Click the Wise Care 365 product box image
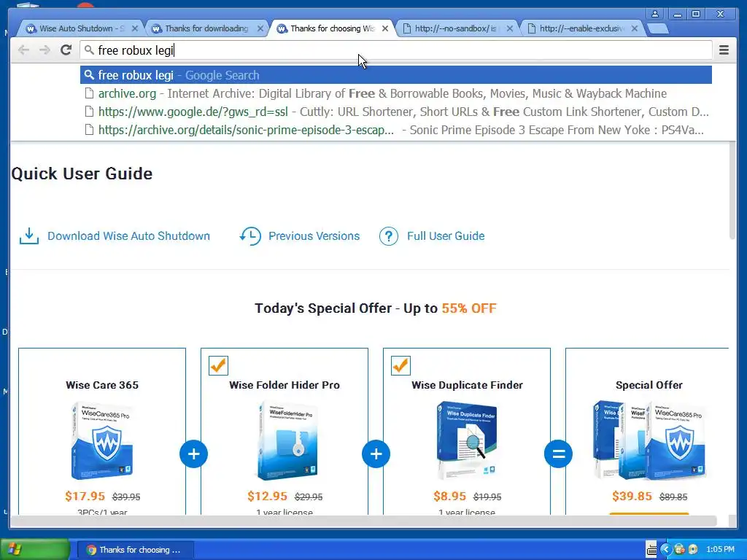The height and width of the screenshot is (560, 747). [x=102, y=440]
